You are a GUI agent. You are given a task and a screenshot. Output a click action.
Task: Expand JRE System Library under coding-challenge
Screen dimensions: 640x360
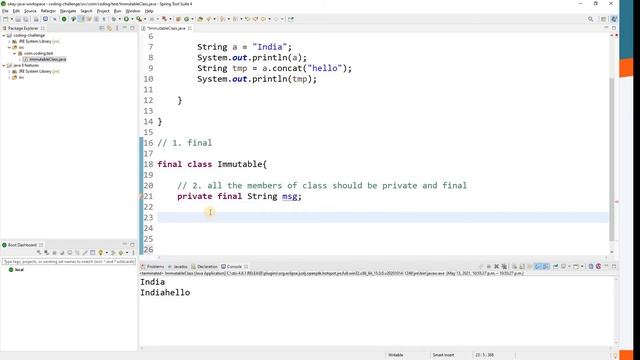[x=9, y=42]
